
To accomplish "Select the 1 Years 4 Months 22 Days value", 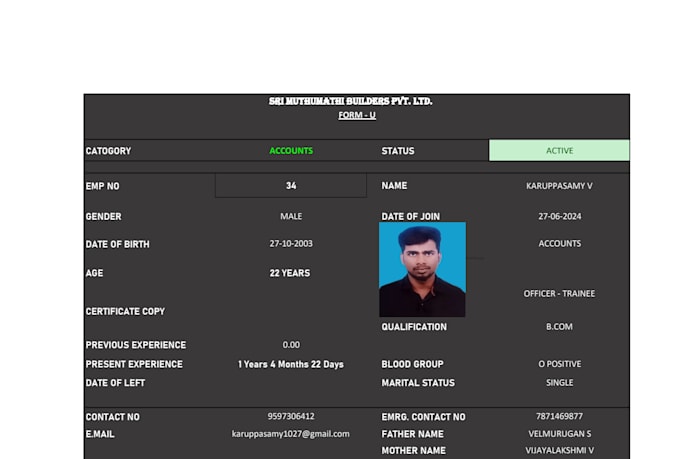I will tap(291, 364).
